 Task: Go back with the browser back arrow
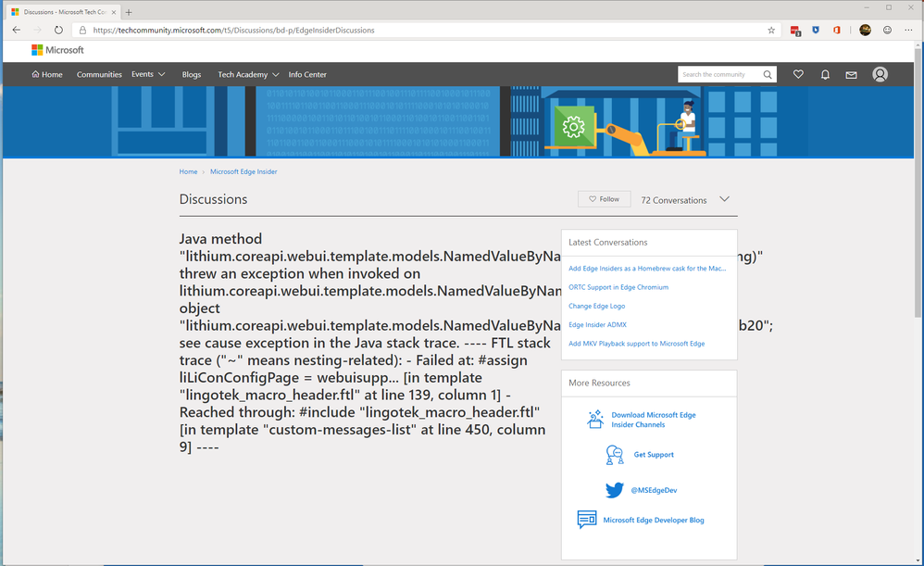(17, 30)
